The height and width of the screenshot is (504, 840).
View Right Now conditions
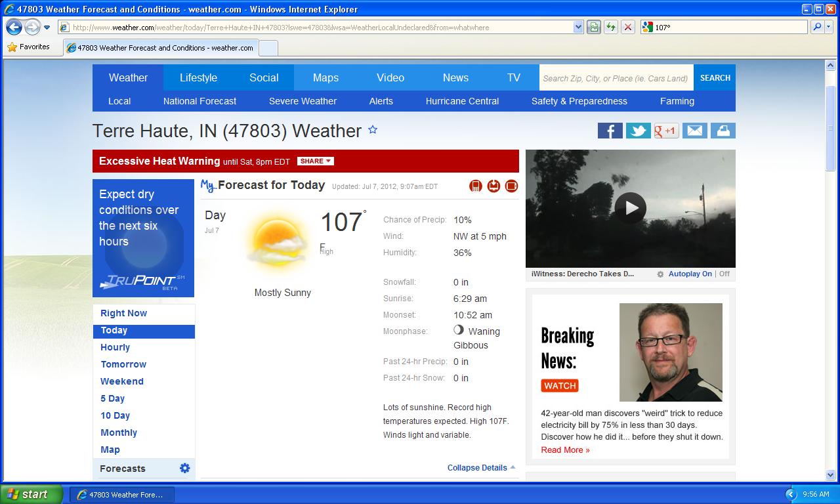tap(123, 313)
